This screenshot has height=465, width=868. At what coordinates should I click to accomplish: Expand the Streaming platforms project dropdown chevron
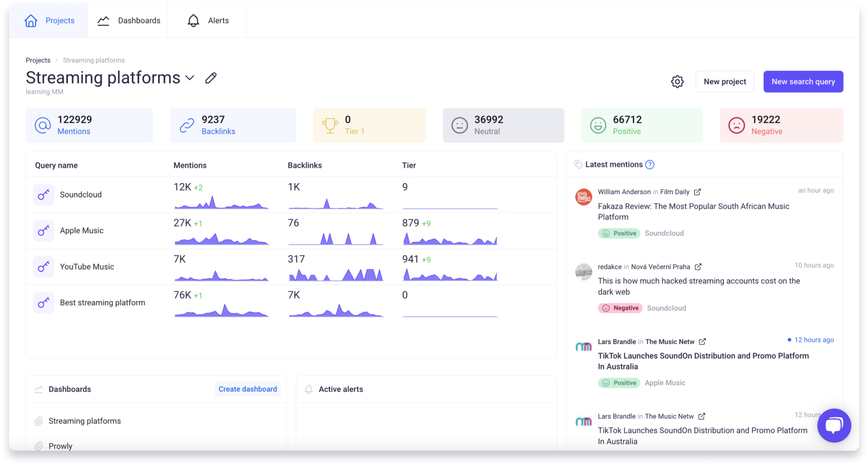pos(190,78)
